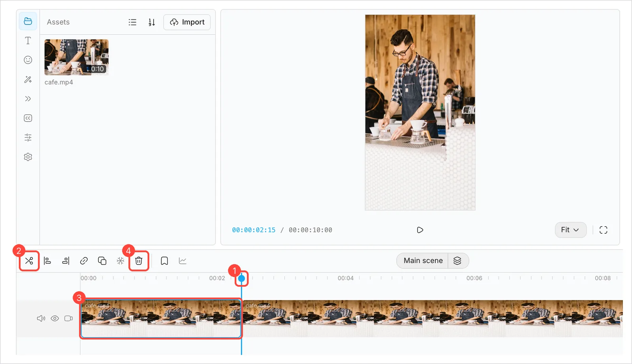This screenshot has height=364, width=632.
Task: Click the timeline playhead handle
Action: 241,278
